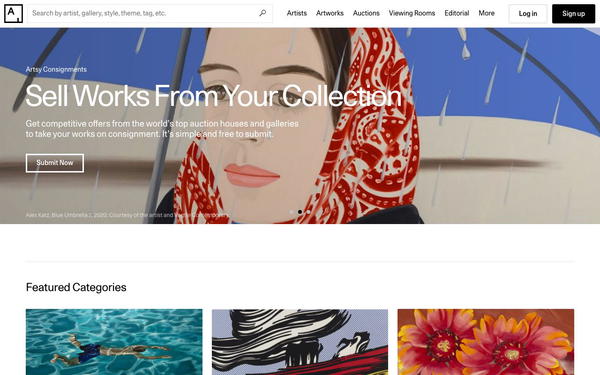Open the pop art comic category thumbnail
The width and height of the screenshot is (600, 375).
click(x=300, y=342)
